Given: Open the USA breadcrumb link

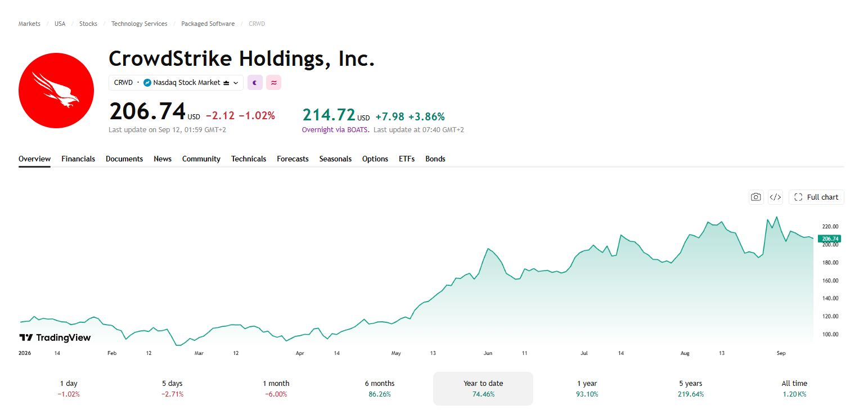Looking at the screenshot, I should (x=60, y=24).
